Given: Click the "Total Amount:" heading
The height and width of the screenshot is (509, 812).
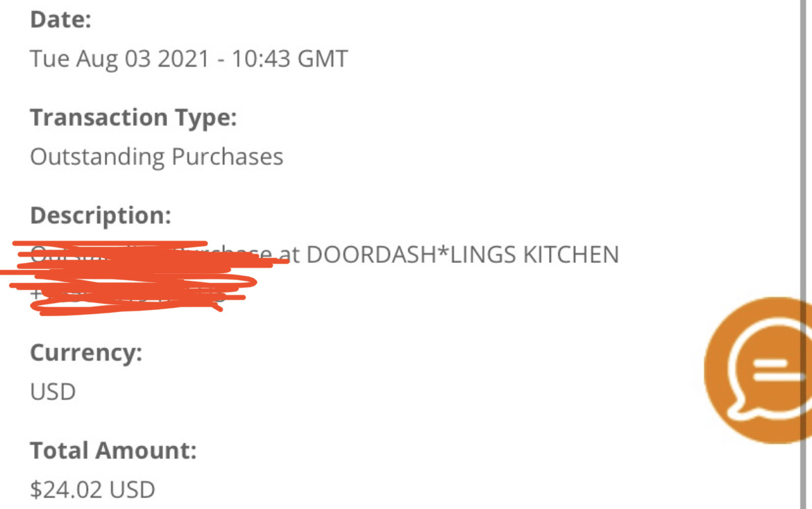Looking at the screenshot, I should (x=113, y=451).
